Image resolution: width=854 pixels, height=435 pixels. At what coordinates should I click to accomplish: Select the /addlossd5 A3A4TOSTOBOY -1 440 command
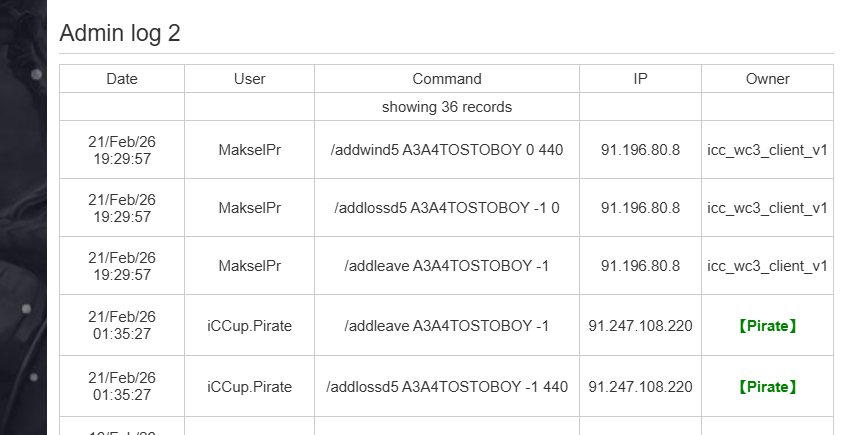(x=447, y=386)
